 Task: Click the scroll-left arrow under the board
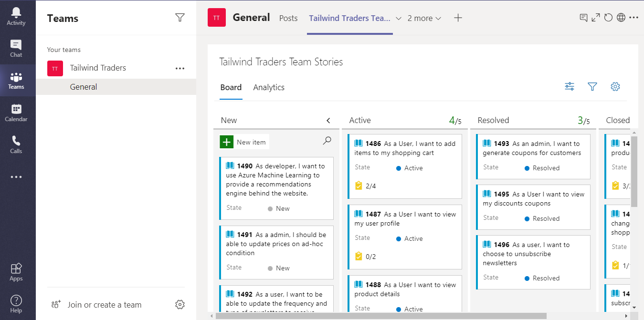[211, 316]
